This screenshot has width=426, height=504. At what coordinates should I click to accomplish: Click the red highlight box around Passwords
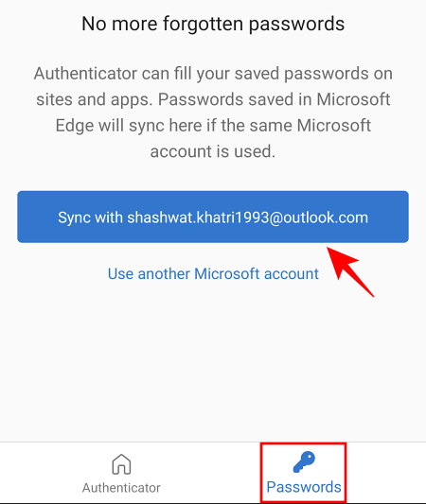304,473
